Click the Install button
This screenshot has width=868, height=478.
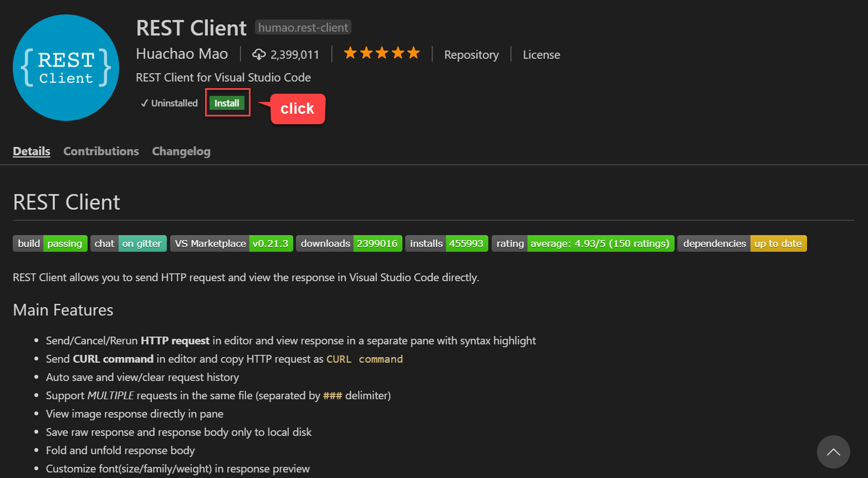(x=227, y=103)
